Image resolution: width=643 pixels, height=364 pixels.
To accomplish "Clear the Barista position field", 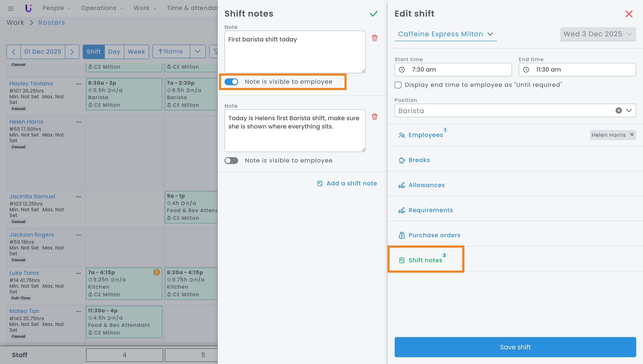I will (619, 110).
